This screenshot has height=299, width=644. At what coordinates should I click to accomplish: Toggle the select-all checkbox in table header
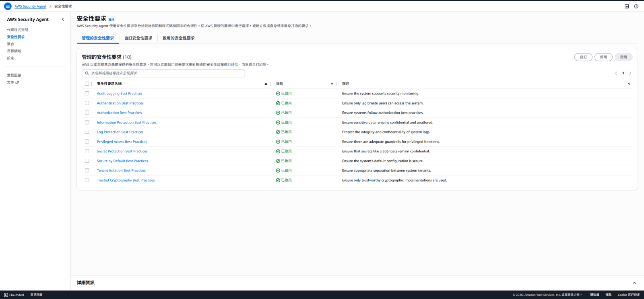(87, 84)
